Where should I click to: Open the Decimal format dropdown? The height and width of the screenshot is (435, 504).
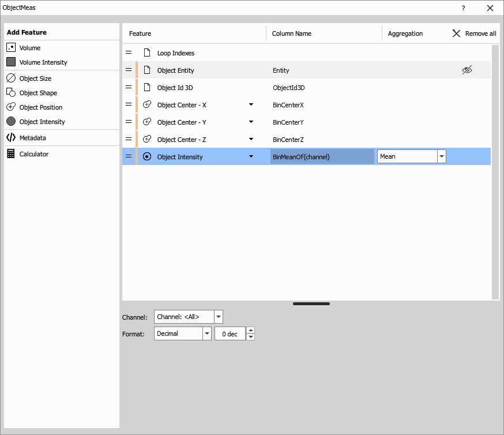[x=207, y=333]
